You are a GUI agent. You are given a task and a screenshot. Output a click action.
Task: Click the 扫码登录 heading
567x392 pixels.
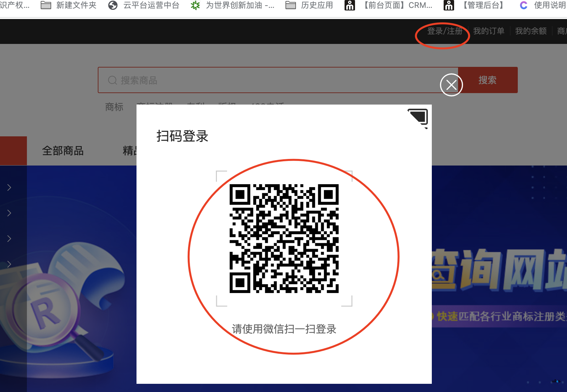point(182,136)
